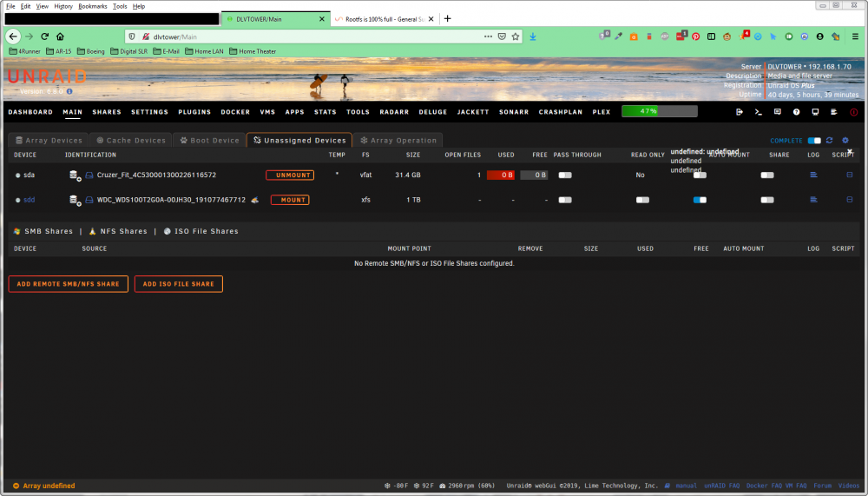Image resolution: width=868 pixels, height=496 pixels.
Task: Open the log icon for sda row
Action: coord(813,175)
